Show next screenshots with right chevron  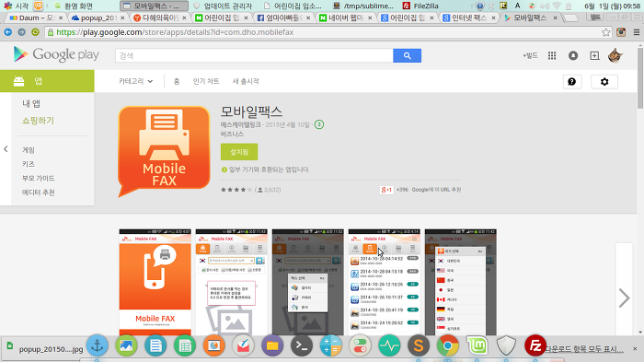(624, 298)
